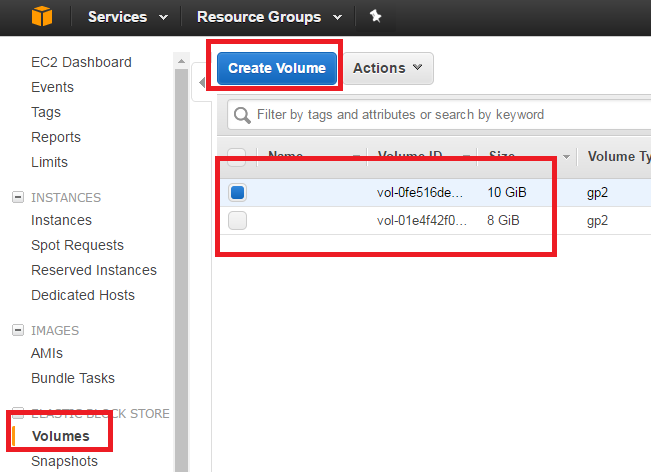Open Tags in the sidebar
This screenshot has width=652, height=472.
tap(46, 112)
